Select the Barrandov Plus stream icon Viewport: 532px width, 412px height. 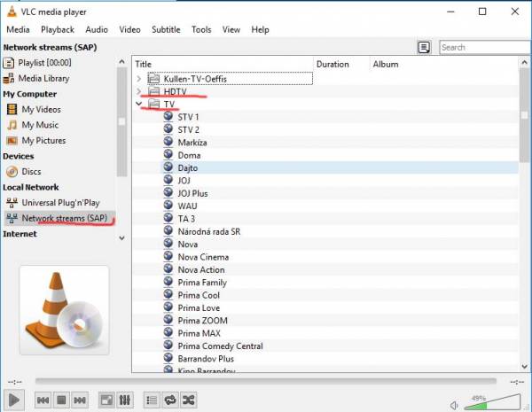168,358
